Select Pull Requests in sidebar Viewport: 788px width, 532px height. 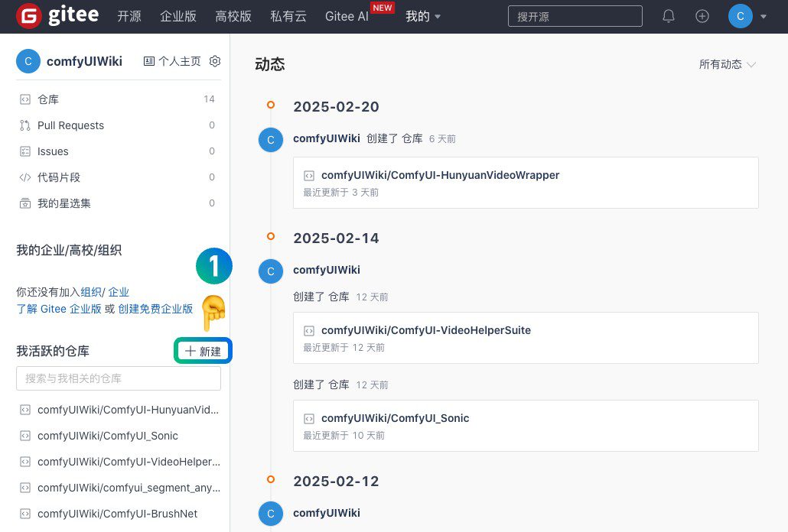70,125
